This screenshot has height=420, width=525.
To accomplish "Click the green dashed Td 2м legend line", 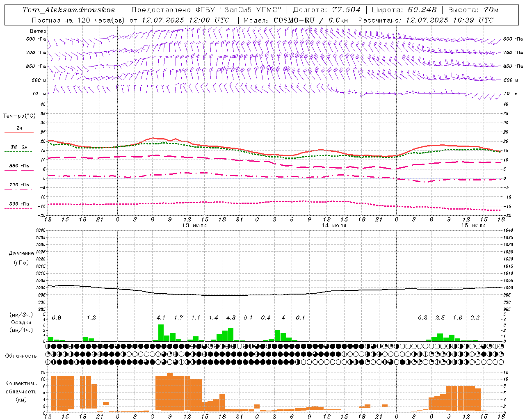I will point(18,152).
